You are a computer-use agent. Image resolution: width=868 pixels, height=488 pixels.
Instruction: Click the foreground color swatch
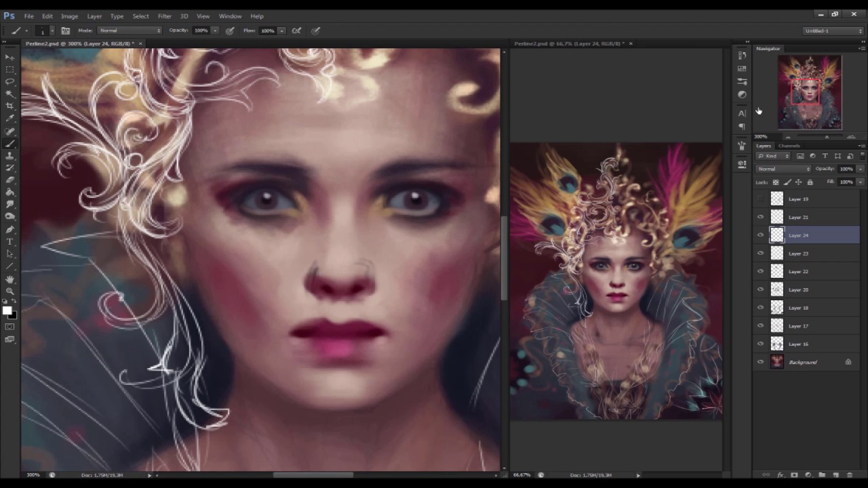(7, 310)
